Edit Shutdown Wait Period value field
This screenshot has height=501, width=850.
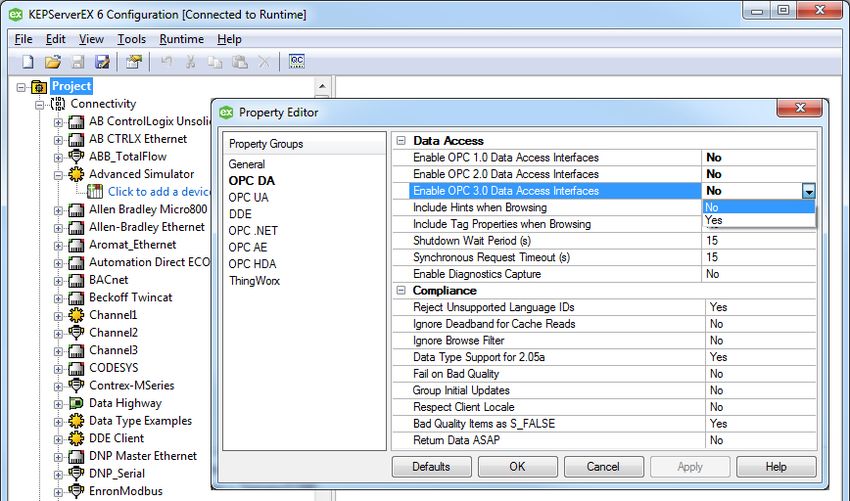(758, 241)
